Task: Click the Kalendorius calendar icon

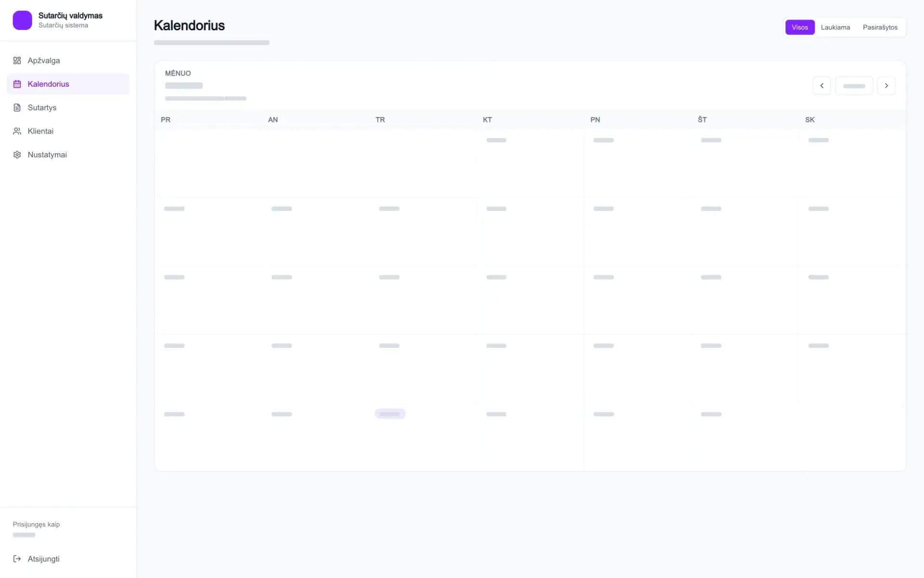Action: click(17, 84)
